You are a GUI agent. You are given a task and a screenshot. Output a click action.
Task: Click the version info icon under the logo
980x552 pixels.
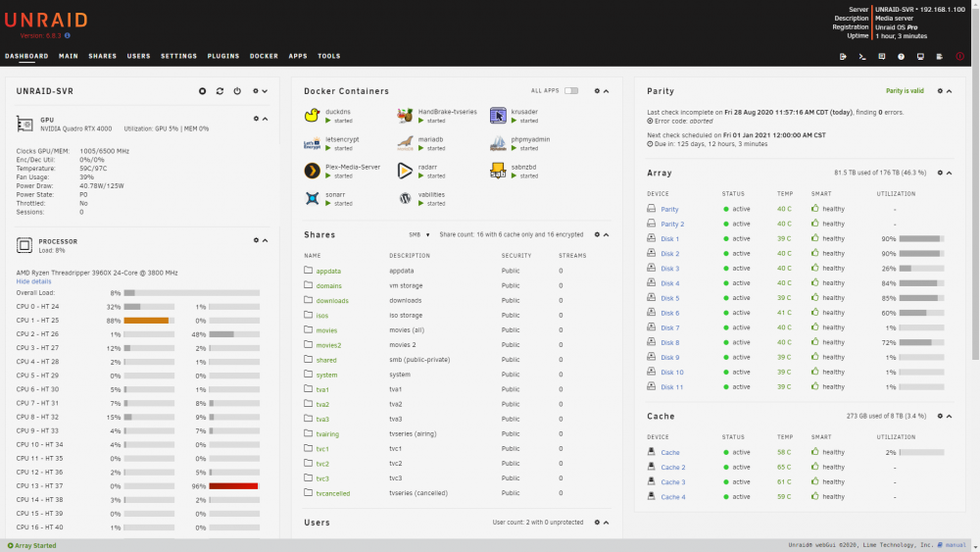68,35
